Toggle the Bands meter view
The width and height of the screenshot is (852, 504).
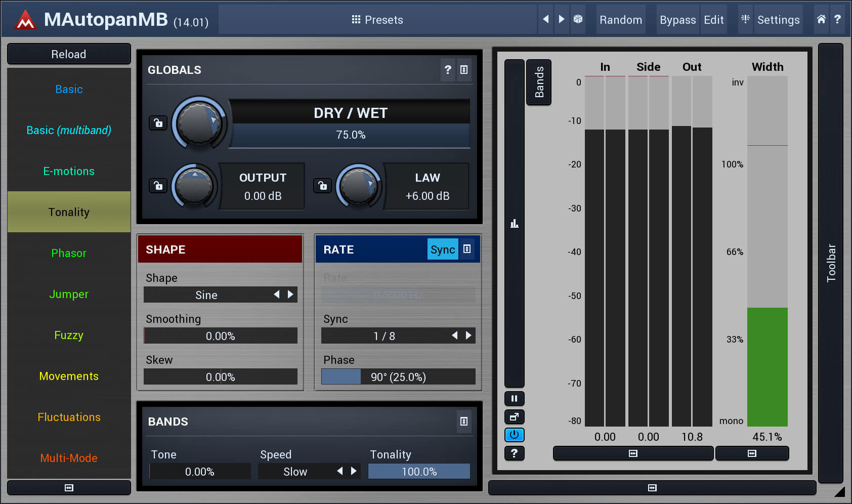(539, 82)
